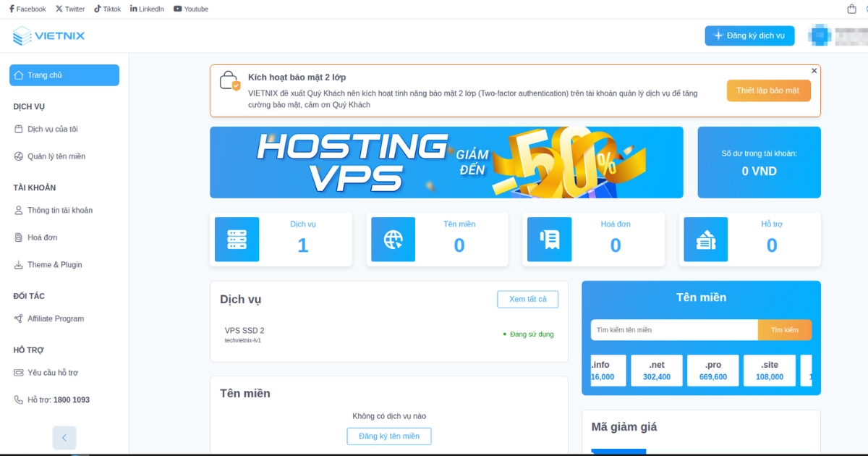The image size is (868, 456).
Task: Click the Tiktok icon in the top bar
Action: pos(107,8)
